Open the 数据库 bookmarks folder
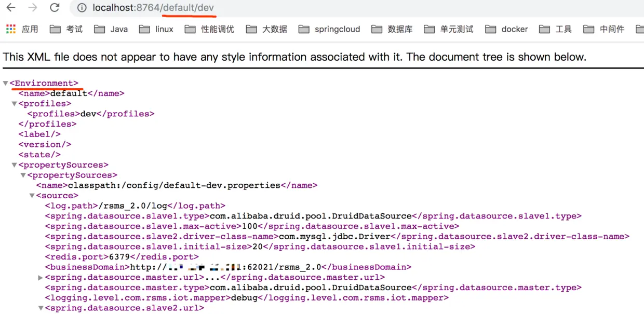644x314 pixels. 392,29
